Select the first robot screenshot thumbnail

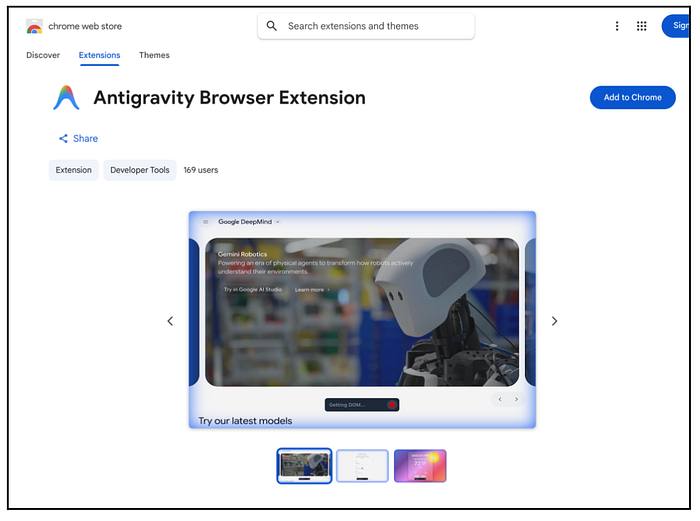[304, 466]
